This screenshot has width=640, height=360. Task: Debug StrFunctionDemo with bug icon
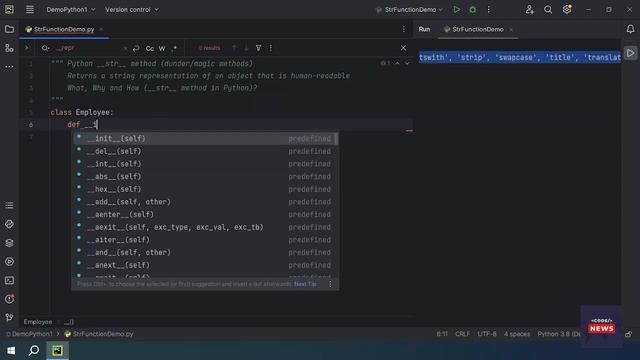[x=473, y=9]
